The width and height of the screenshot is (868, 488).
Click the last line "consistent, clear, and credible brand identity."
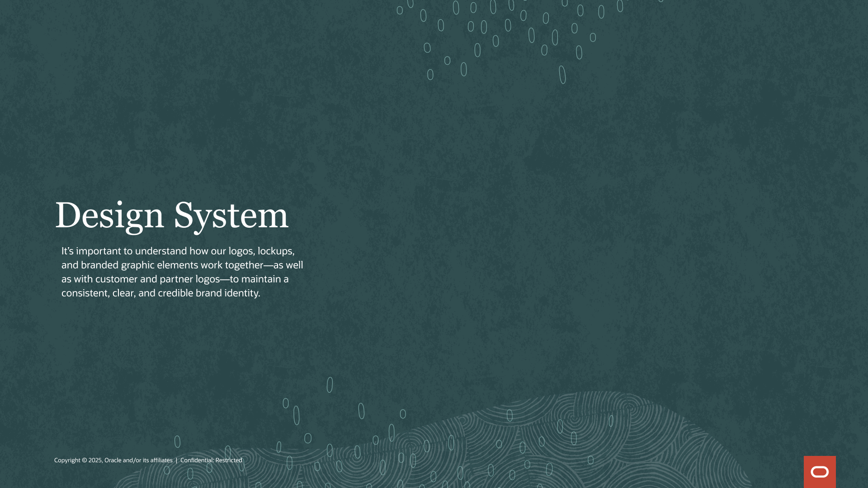(x=160, y=293)
